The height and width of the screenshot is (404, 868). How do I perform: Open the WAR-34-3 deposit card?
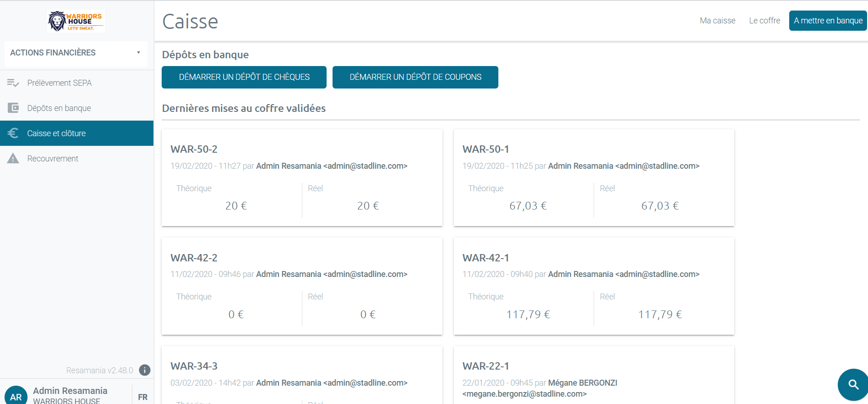(x=302, y=375)
